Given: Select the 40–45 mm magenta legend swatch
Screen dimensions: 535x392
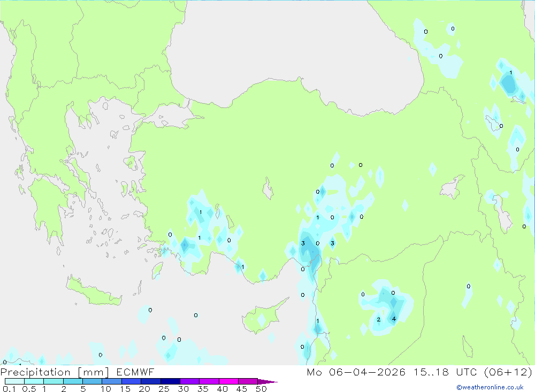Looking at the screenshot, I should (x=228, y=381).
